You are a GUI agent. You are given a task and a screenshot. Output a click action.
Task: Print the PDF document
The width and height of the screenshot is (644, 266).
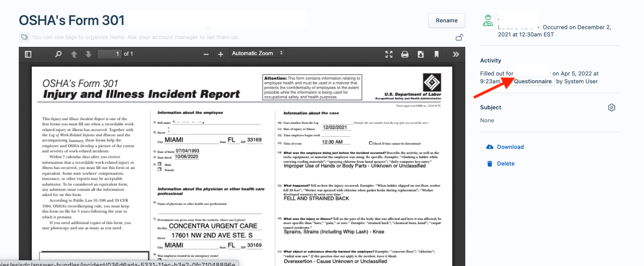click(405, 54)
